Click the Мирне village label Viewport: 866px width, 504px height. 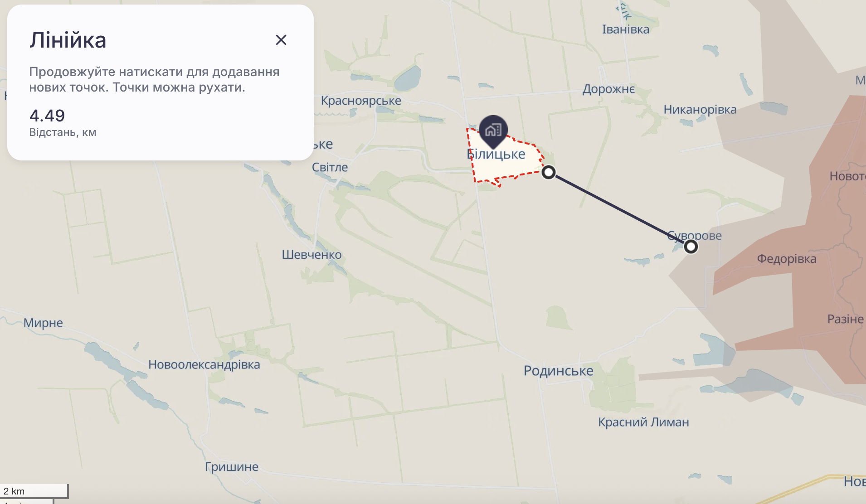pos(43,323)
